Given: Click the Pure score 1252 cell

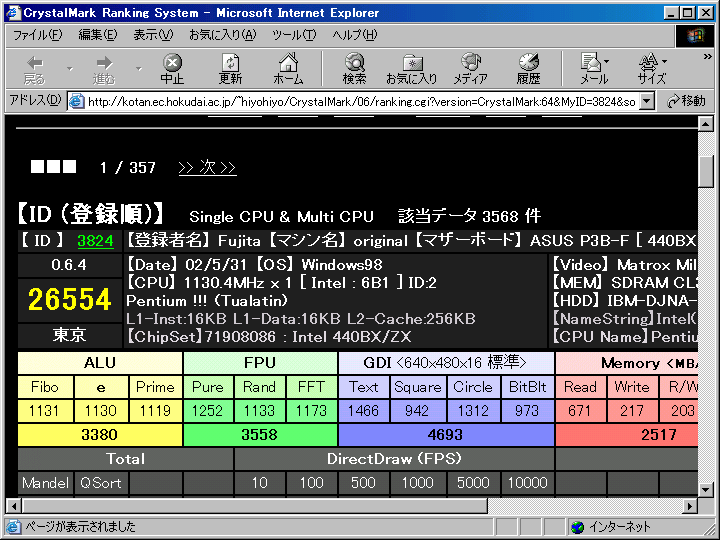Looking at the screenshot, I should 208,411.
